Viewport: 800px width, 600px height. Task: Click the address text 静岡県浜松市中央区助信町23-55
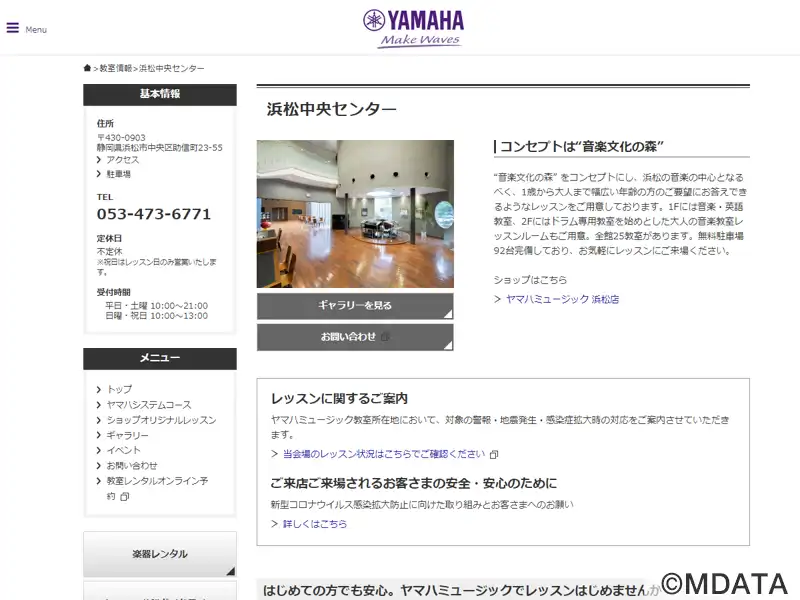point(160,147)
